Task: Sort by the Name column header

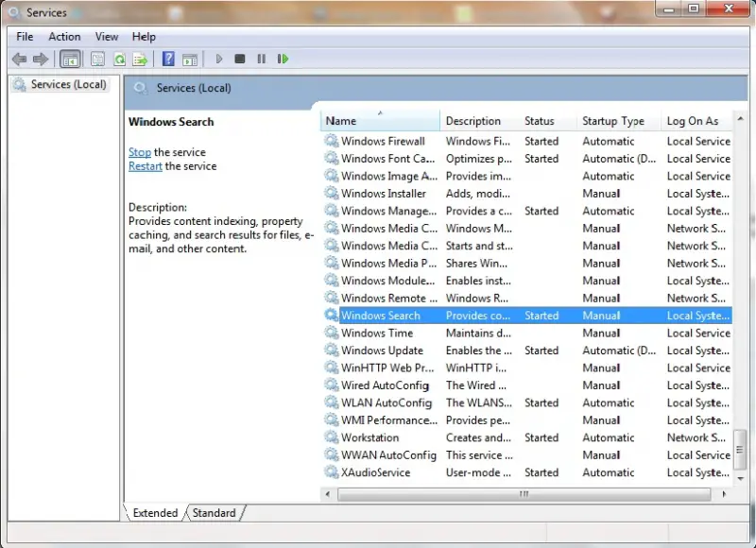Action: click(x=380, y=121)
